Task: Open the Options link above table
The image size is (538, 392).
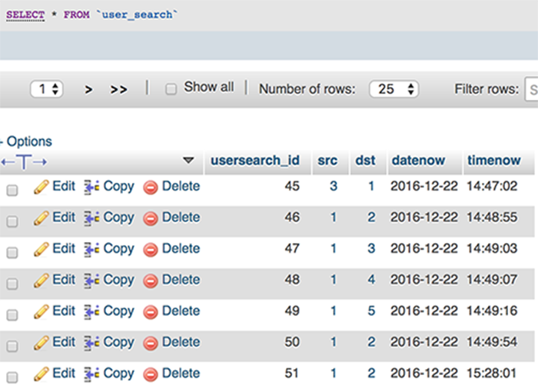Action: (x=28, y=141)
